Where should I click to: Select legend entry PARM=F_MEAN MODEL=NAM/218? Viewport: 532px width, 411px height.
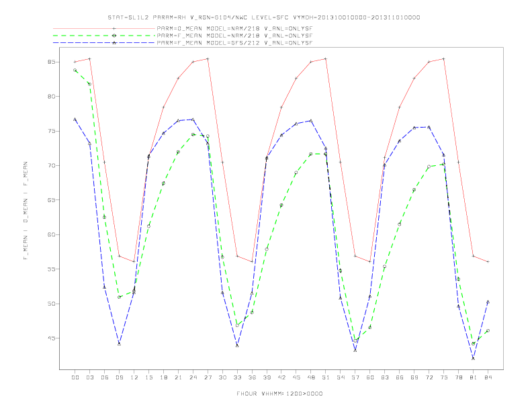coord(234,36)
